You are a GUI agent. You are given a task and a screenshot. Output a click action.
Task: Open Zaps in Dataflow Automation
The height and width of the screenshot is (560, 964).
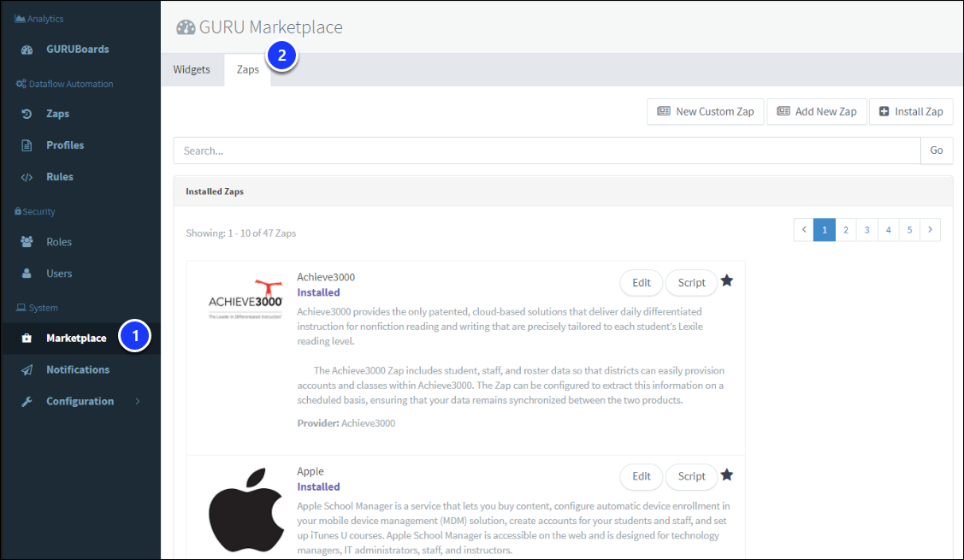point(58,114)
